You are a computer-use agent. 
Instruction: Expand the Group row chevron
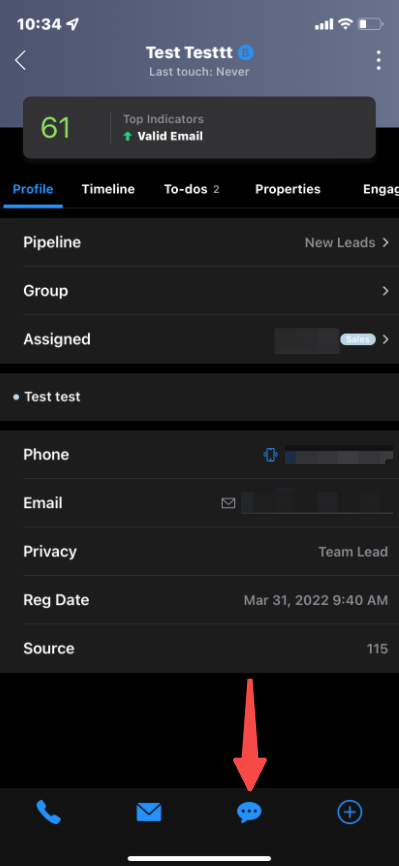pos(386,291)
